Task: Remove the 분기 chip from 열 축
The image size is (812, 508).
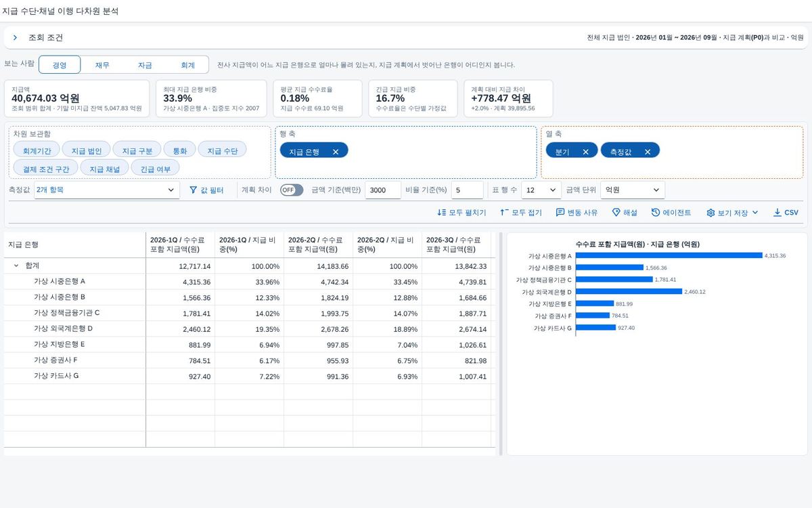Action: 585,152
